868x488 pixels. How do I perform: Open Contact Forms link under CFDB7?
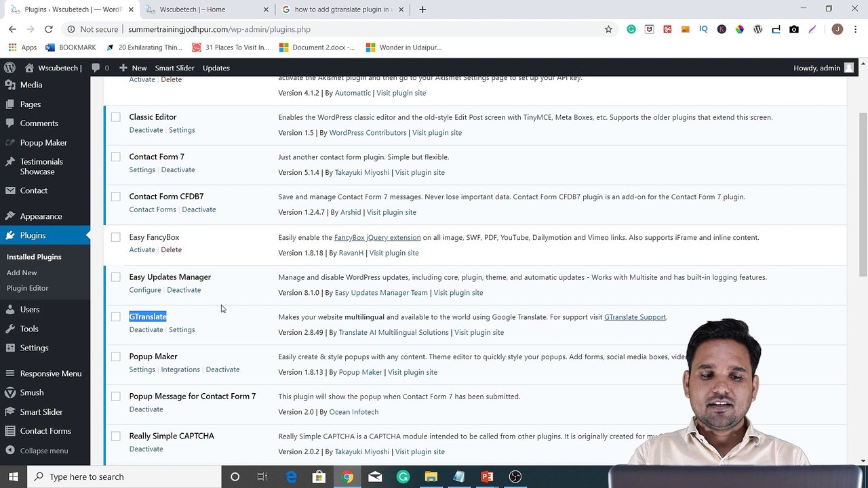pos(153,209)
